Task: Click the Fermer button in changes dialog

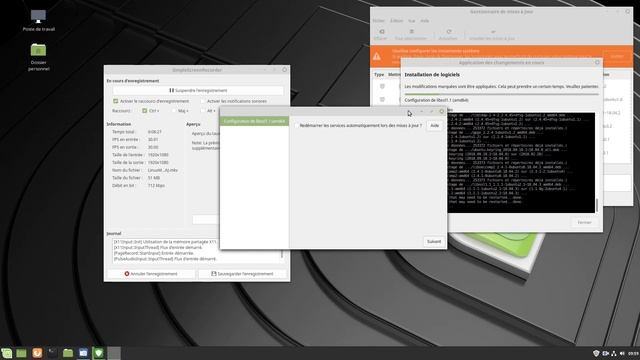Action: tap(584, 222)
